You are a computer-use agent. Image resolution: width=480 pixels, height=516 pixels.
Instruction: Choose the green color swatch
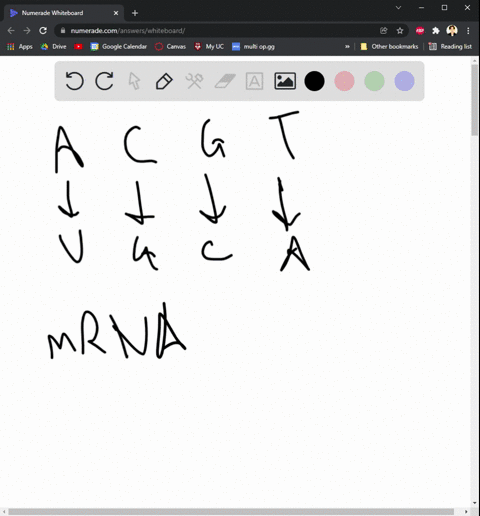(374, 81)
